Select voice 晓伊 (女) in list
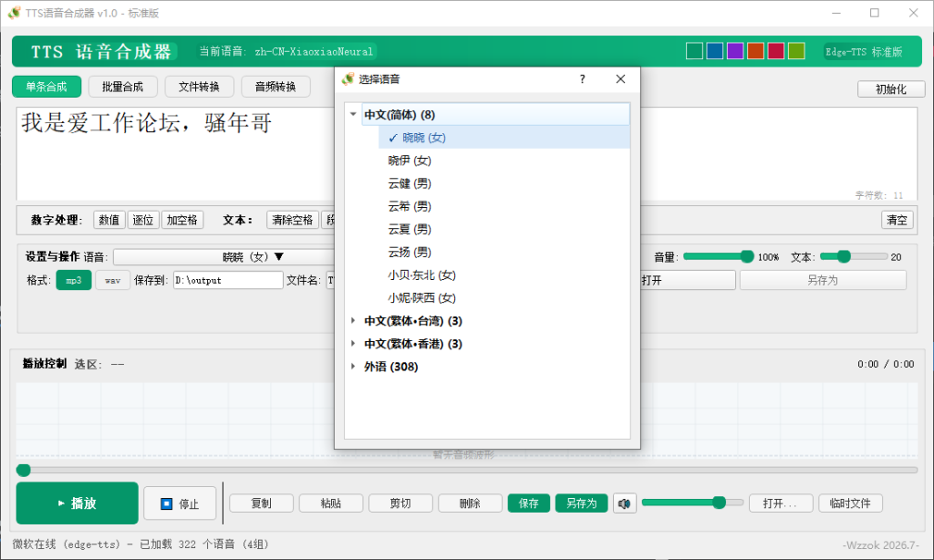Image resolution: width=934 pixels, height=560 pixels. [410, 161]
